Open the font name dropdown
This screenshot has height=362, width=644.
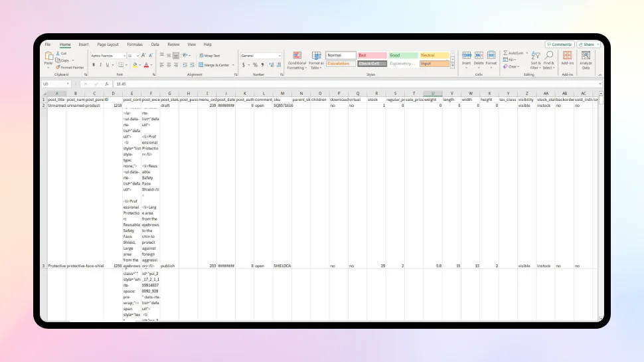coord(123,56)
